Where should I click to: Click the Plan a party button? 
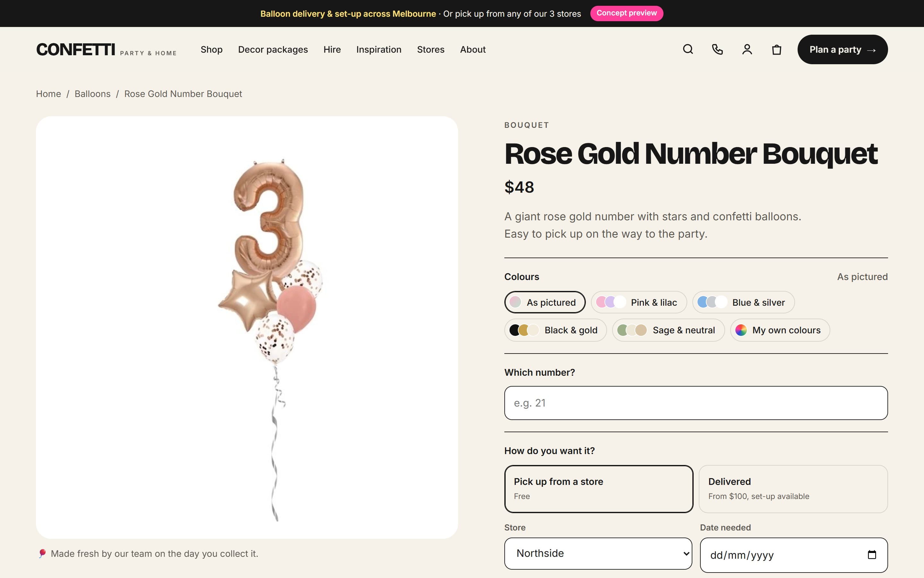(842, 49)
